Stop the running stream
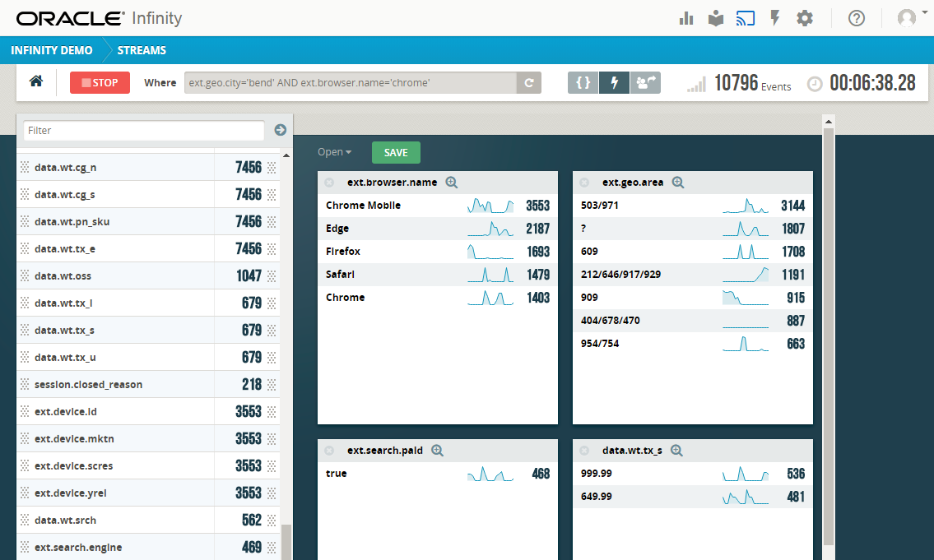 coord(100,83)
